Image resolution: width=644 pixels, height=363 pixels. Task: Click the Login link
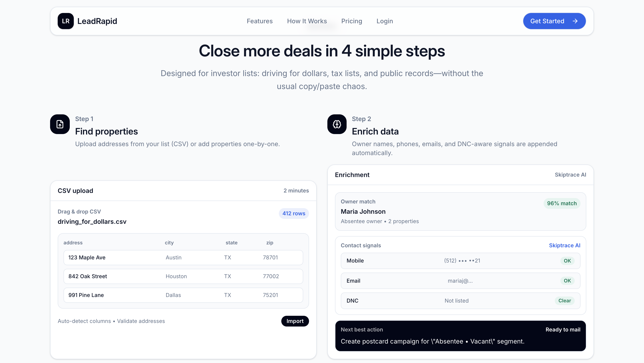[385, 21]
